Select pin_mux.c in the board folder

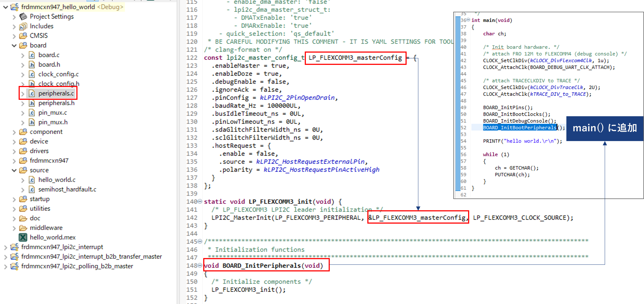point(52,113)
